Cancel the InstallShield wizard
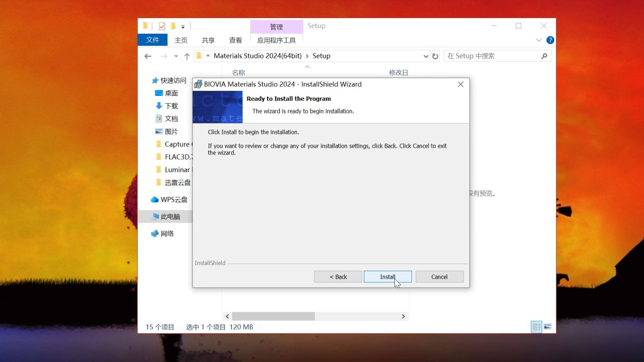 pos(439,277)
